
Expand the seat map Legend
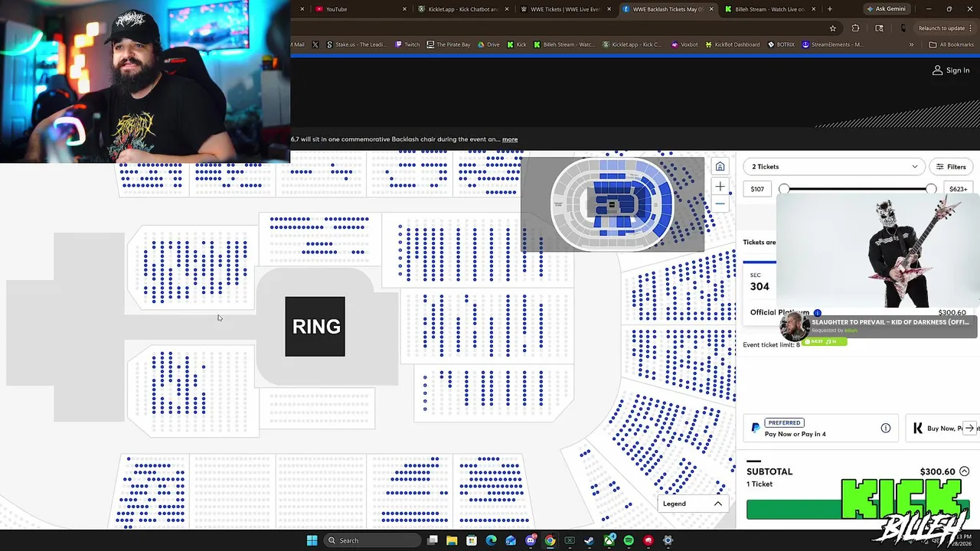(x=693, y=504)
